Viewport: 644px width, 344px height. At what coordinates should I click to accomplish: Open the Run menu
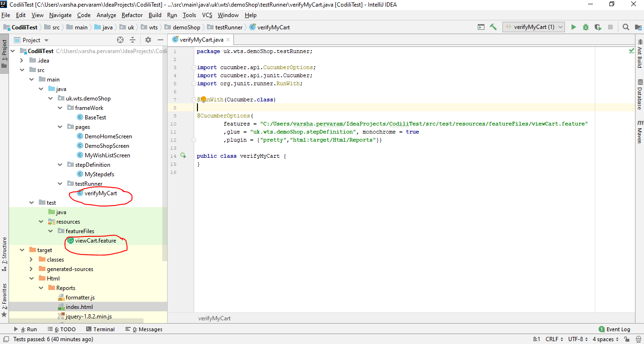point(171,15)
